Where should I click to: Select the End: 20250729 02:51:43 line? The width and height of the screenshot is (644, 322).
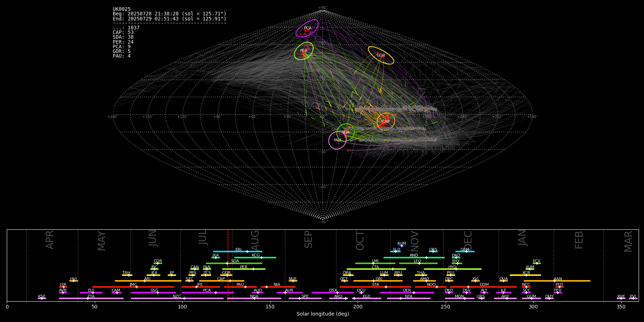(170, 19)
